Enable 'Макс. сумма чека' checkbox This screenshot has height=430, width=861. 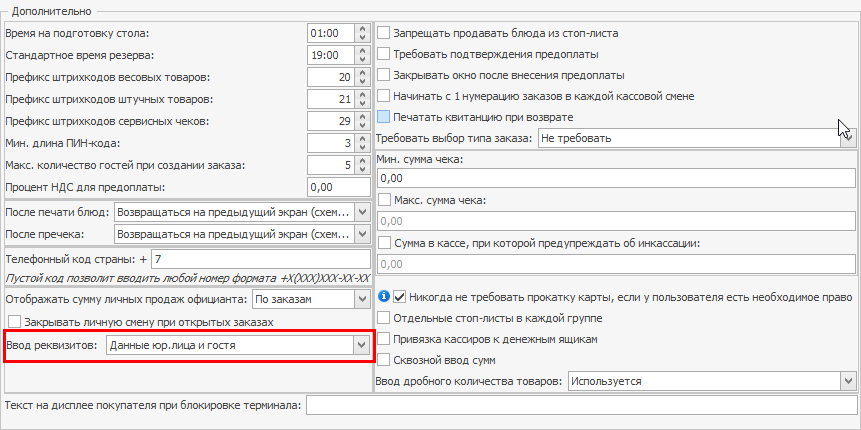pyautogui.click(x=384, y=201)
